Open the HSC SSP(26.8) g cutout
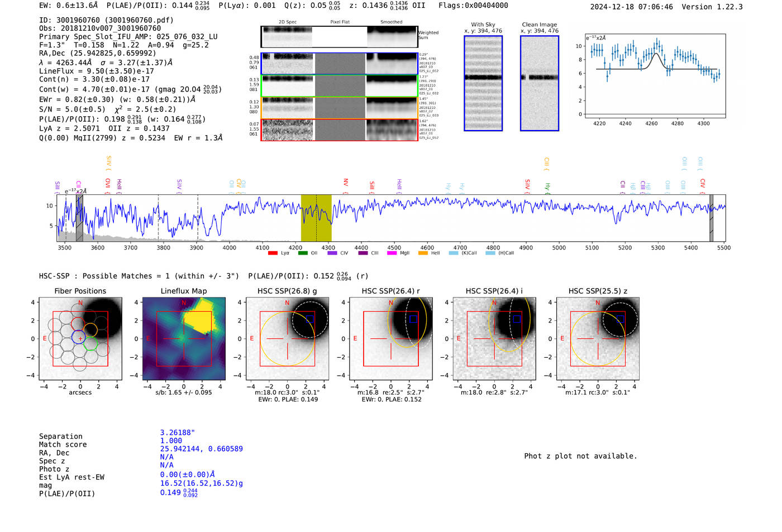782x532 pixels. pos(287,338)
